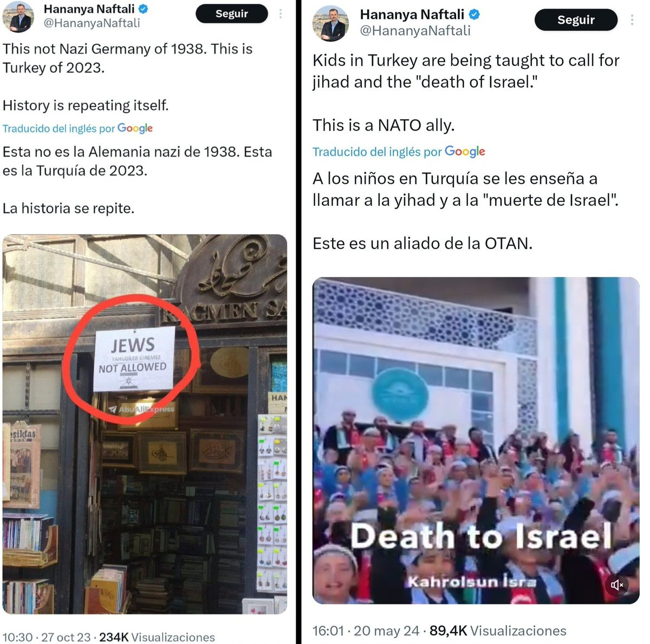The image size is (650, 644).
Task: Click Hananya Naftali display name in right tweet
Action: [412, 15]
